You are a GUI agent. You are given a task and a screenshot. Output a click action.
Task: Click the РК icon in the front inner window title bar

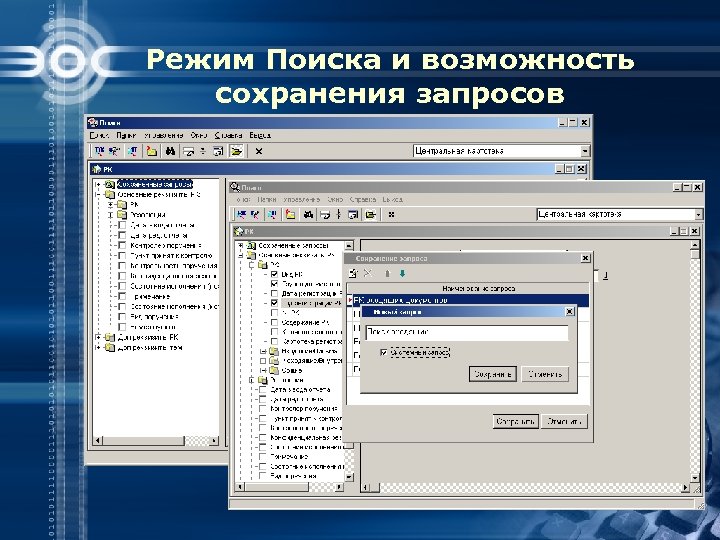[x=239, y=231]
